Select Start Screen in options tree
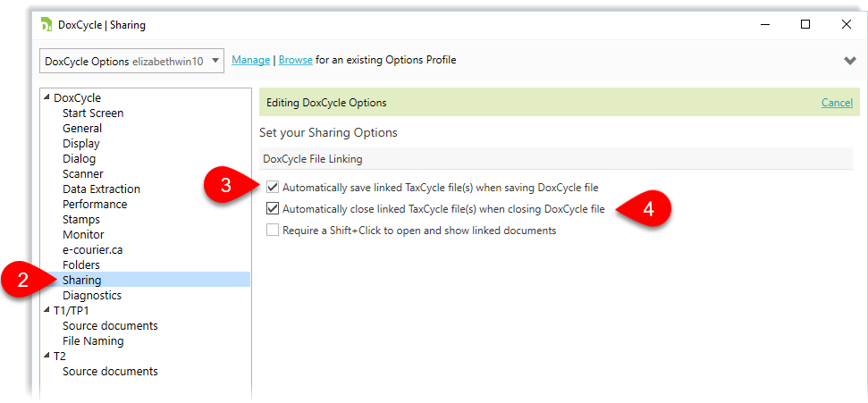868x403 pixels. [x=93, y=113]
